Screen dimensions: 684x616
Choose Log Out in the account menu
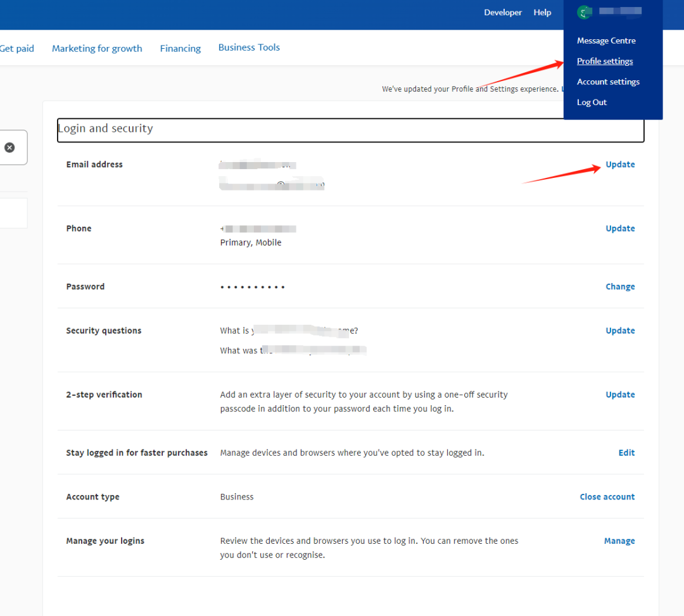(x=592, y=103)
